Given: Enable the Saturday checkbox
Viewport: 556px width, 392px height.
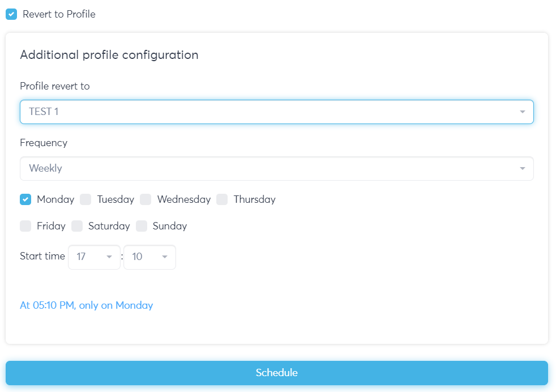Looking at the screenshot, I should [77, 226].
